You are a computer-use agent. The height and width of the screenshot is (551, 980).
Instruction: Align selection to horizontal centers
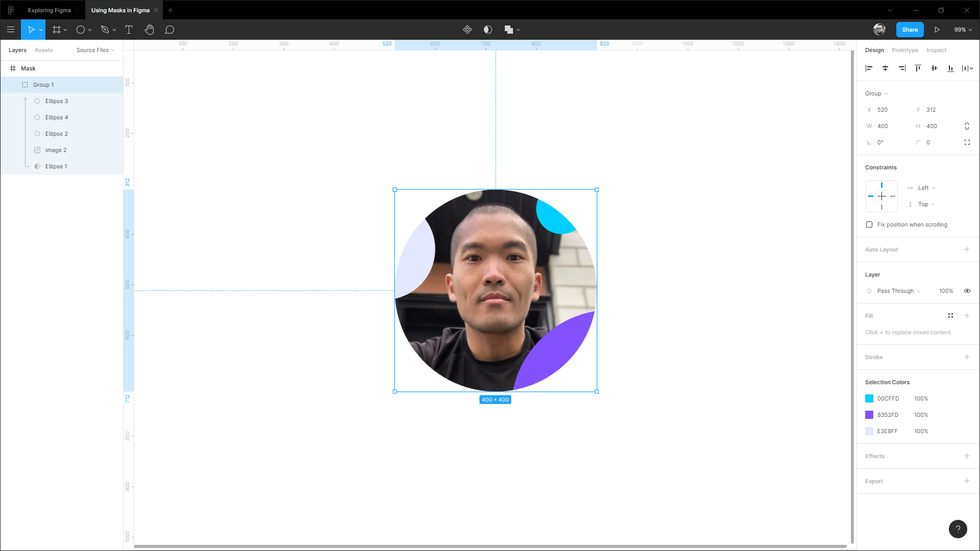coord(885,68)
